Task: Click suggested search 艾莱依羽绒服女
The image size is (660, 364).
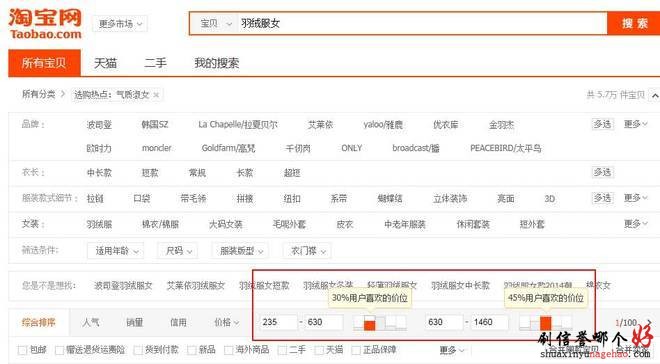Action: [196, 286]
